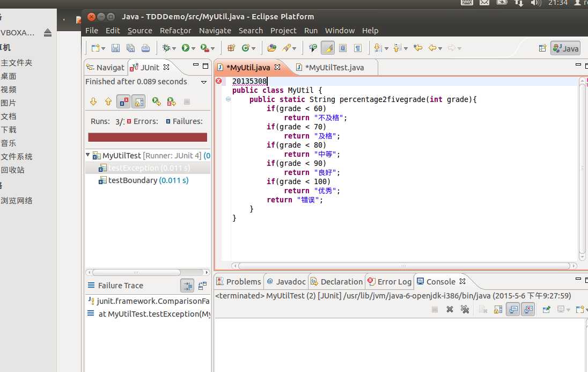Open the Navigate menu

pos(215,31)
